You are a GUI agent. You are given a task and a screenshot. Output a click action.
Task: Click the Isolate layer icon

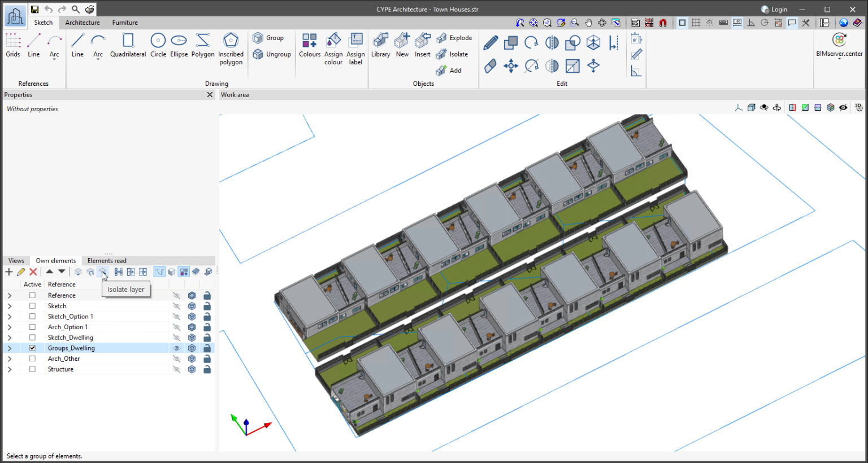point(103,272)
